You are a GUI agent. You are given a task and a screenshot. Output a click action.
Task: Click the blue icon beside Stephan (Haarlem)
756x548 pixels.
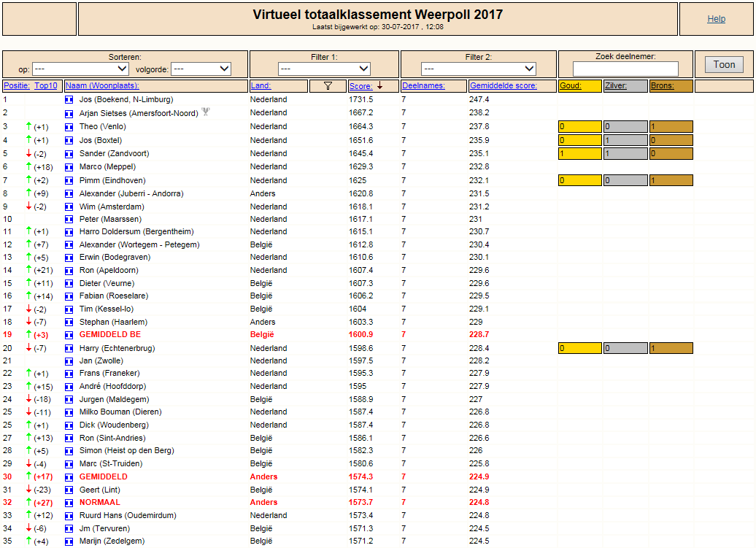click(x=69, y=322)
